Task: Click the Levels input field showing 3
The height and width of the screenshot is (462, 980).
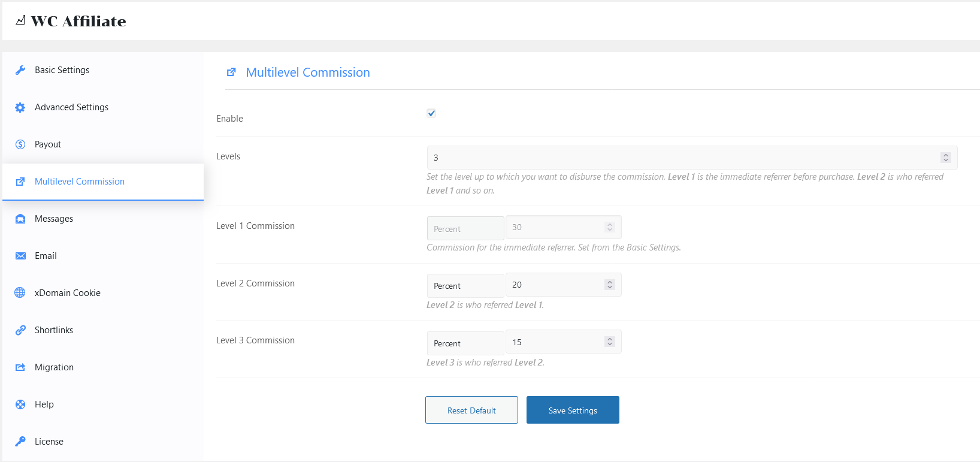Action: point(692,158)
